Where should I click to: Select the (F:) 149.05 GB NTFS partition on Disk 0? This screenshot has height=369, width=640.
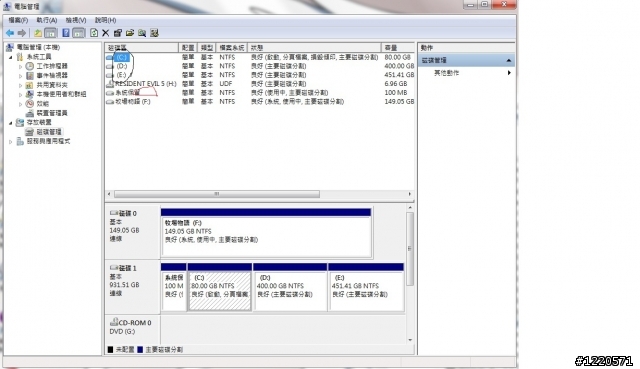tap(266, 233)
